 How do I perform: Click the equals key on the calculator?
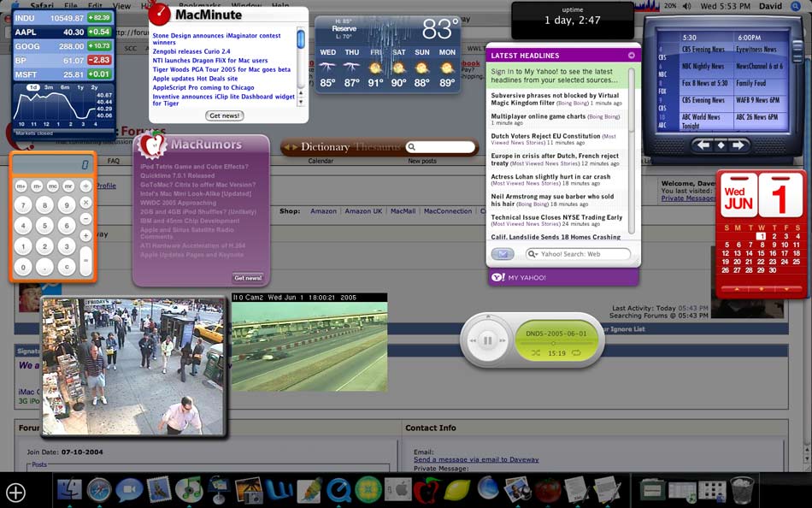point(86,260)
